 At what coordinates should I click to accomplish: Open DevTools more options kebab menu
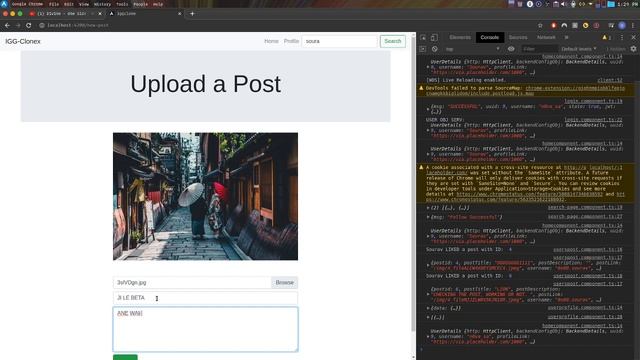(622, 38)
